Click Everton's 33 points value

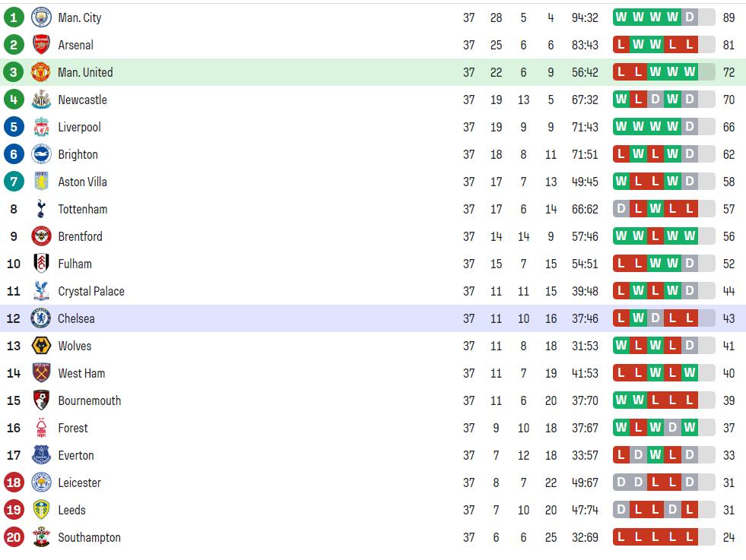(x=729, y=455)
